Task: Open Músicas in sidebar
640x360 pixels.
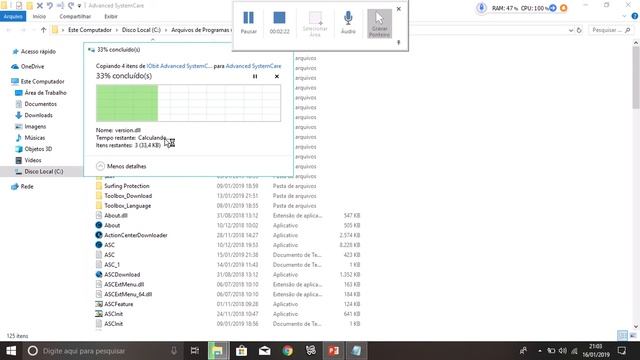Action: [35, 138]
